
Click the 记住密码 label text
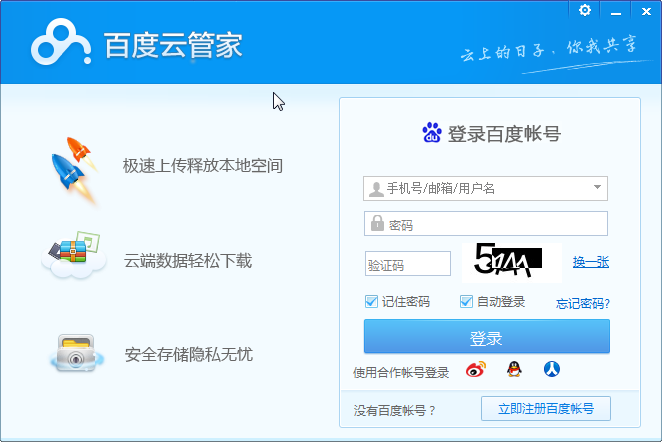(x=406, y=301)
